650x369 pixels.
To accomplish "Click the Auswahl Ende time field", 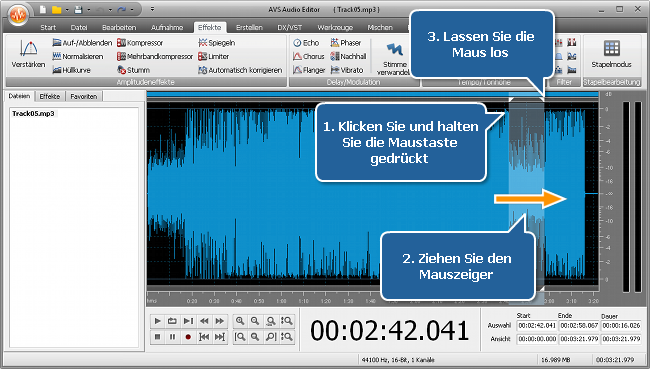I will point(579,325).
